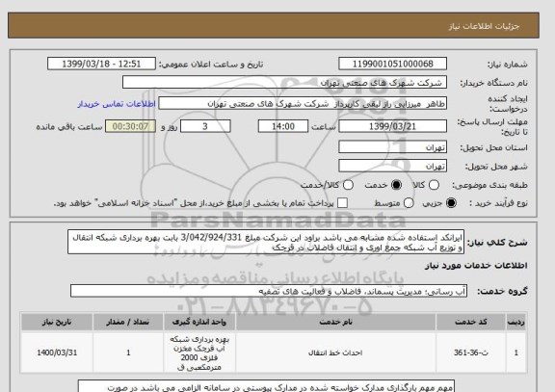555x392 pixels.
Task: Select the کالا radio button
Action: tap(434, 185)
